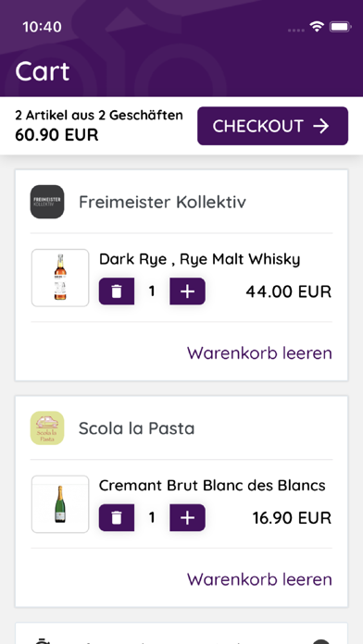Open the Scola la Pasta shop logo

(47, 428)
